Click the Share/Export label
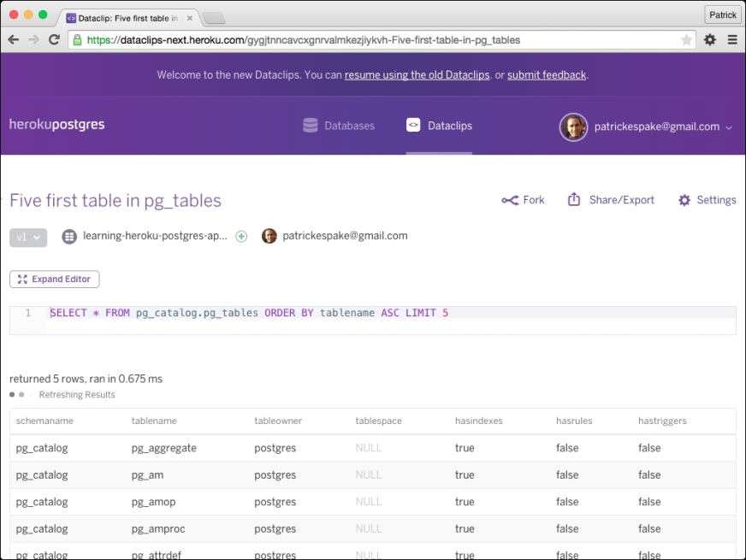The height and width of the screenshot is (560, 746). (x=622, y=200)
